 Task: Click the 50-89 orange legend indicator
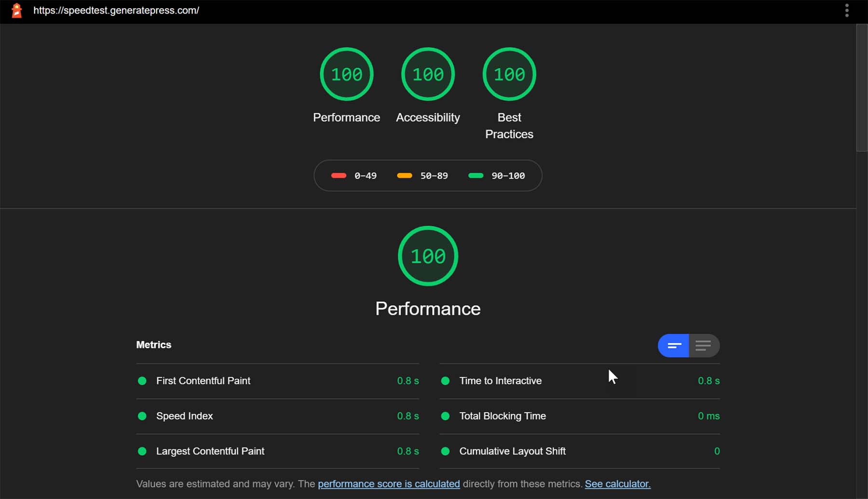point(405,175)
